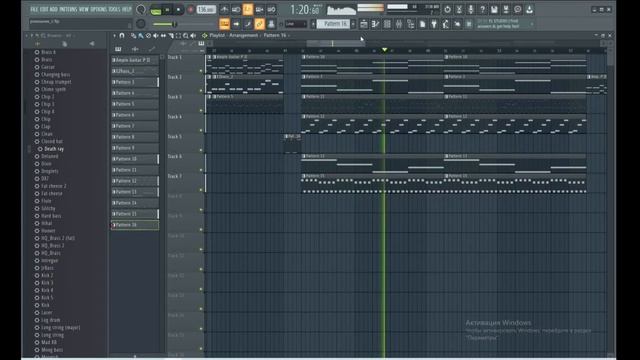Select 'Closed hat' in the browser
The image size is (640, 360).
click(x=51, y=141)
